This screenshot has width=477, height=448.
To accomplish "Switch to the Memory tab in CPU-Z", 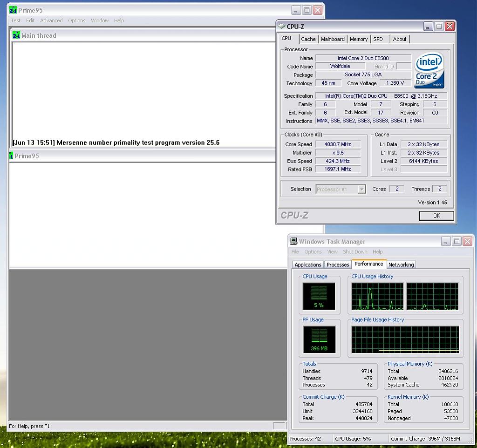I will [359, 39].
